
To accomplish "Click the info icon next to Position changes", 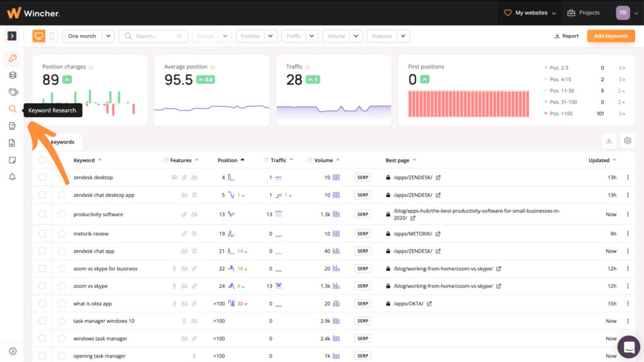I will (91, 67).
